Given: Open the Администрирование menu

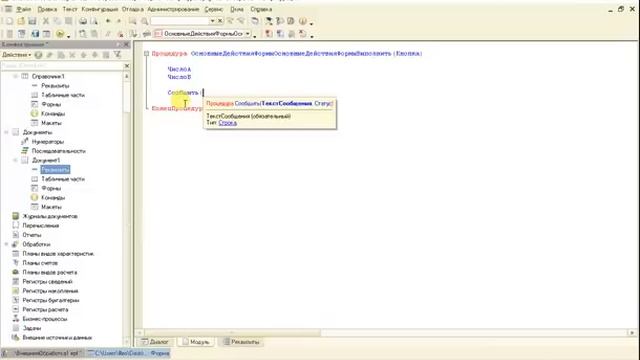Looking at the screenshot, I should 173,9.
